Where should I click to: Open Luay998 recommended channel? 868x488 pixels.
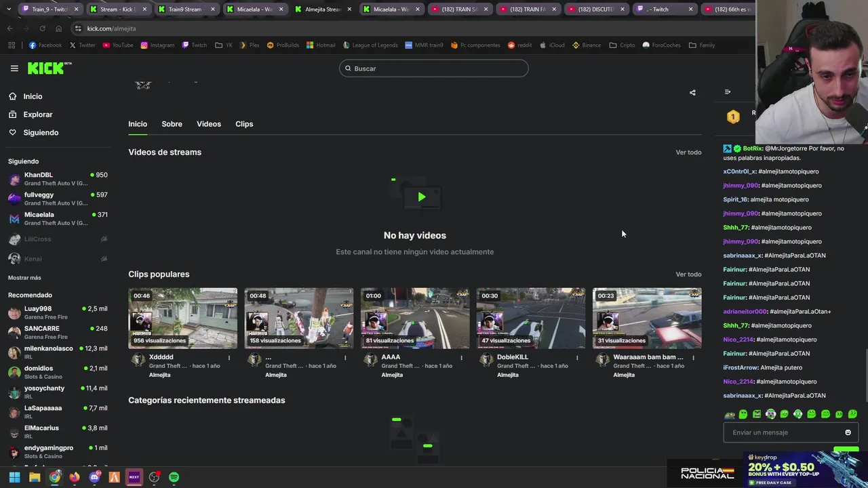pos(58,312)
